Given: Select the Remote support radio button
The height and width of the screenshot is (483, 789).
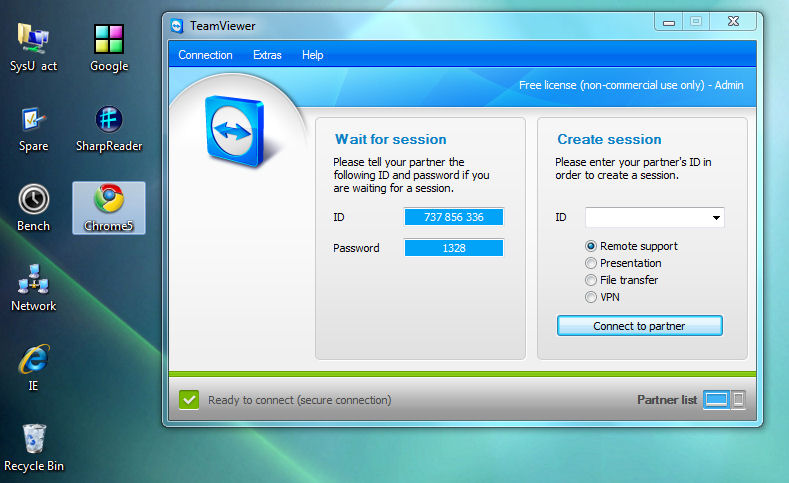Looking at the screenshot, I should pyautogui.click(x=591, y=246).
